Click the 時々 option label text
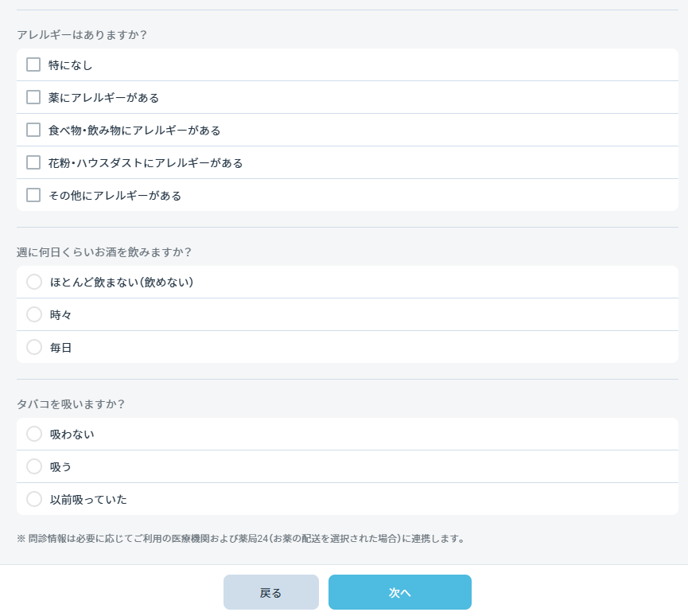Viewport: 688px width, 616px height. coord(60,315)
